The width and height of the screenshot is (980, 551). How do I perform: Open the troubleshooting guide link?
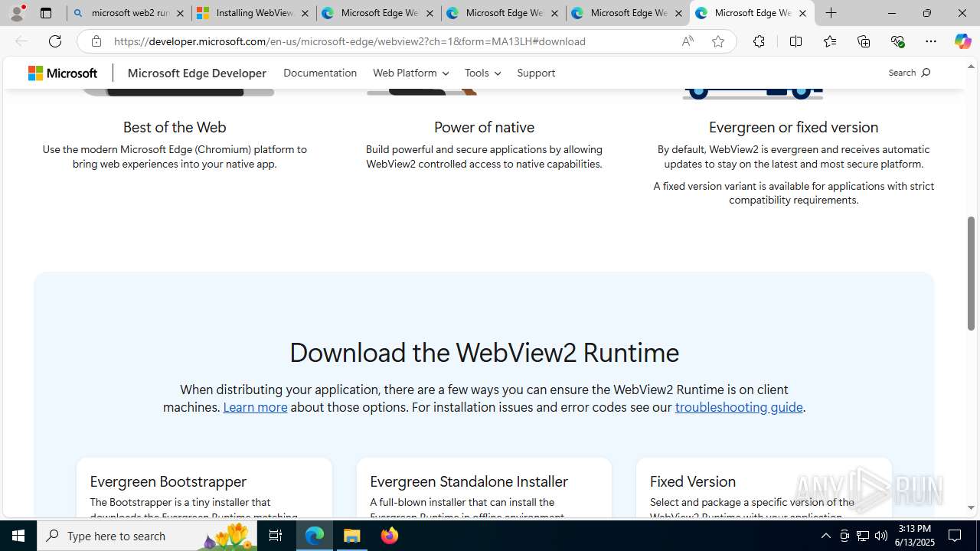point(739,407)
